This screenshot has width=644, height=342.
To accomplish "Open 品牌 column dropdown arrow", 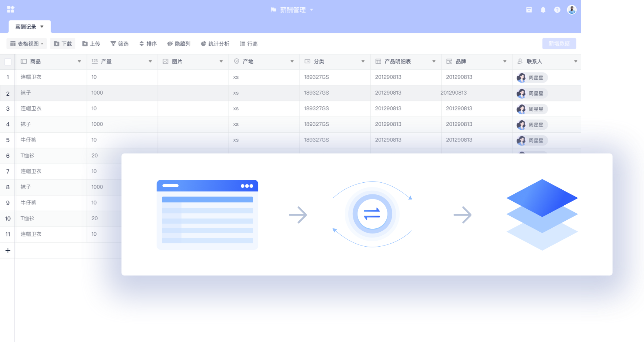I will pyautogui.click(x=505, y=61).
